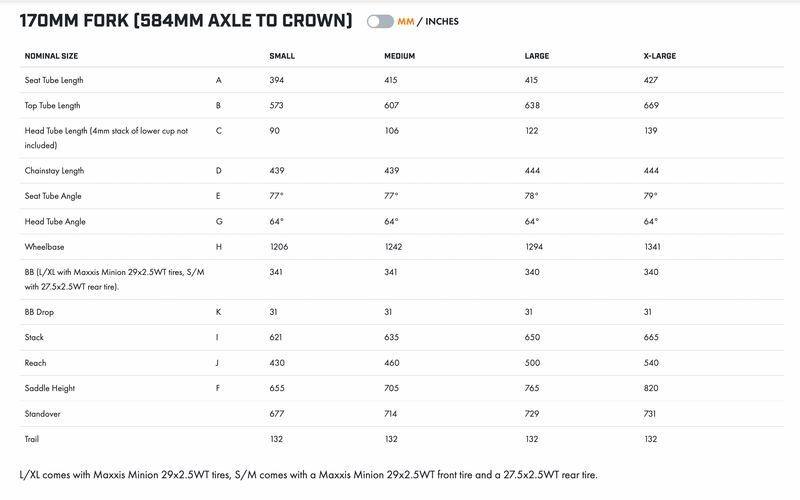Select the Top Tube Length row label
Image resolution: width=800 pixels, height=500 pixels.
53,105
